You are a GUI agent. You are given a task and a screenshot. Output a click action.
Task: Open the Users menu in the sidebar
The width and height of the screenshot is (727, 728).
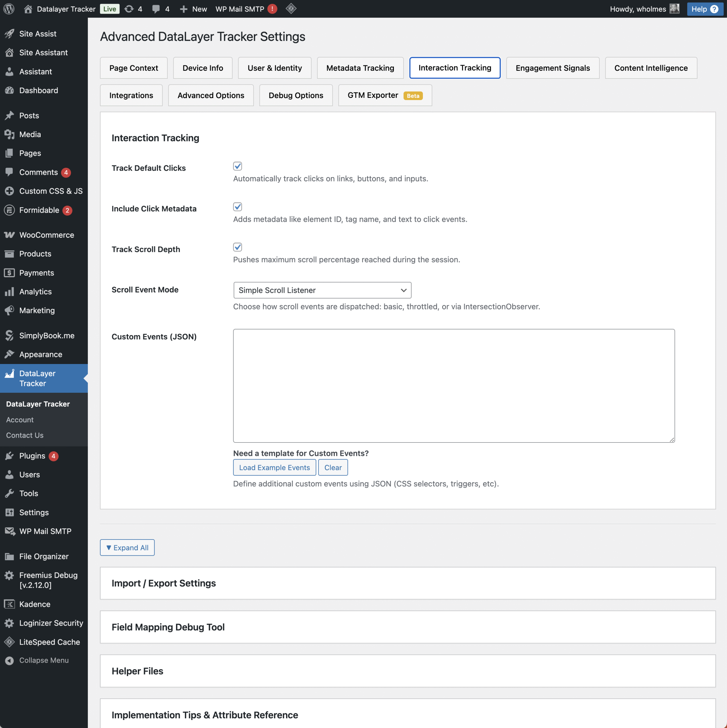pos(44,474)
